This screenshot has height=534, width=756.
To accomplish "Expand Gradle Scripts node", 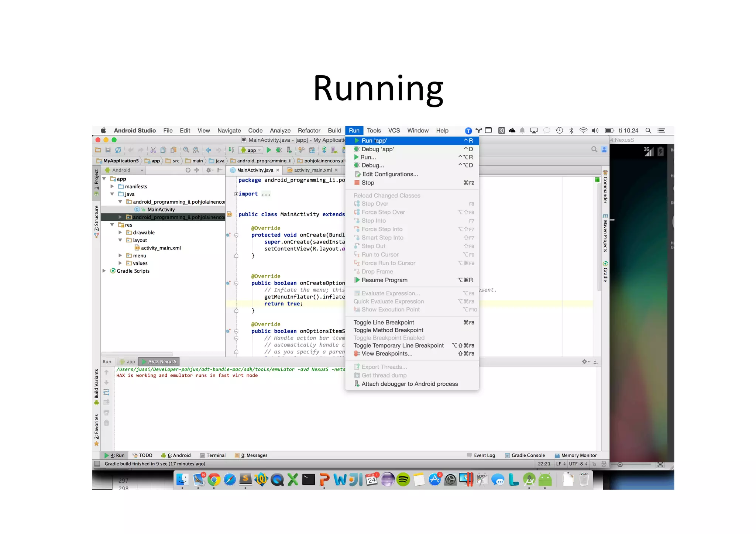I will [104, 271].
